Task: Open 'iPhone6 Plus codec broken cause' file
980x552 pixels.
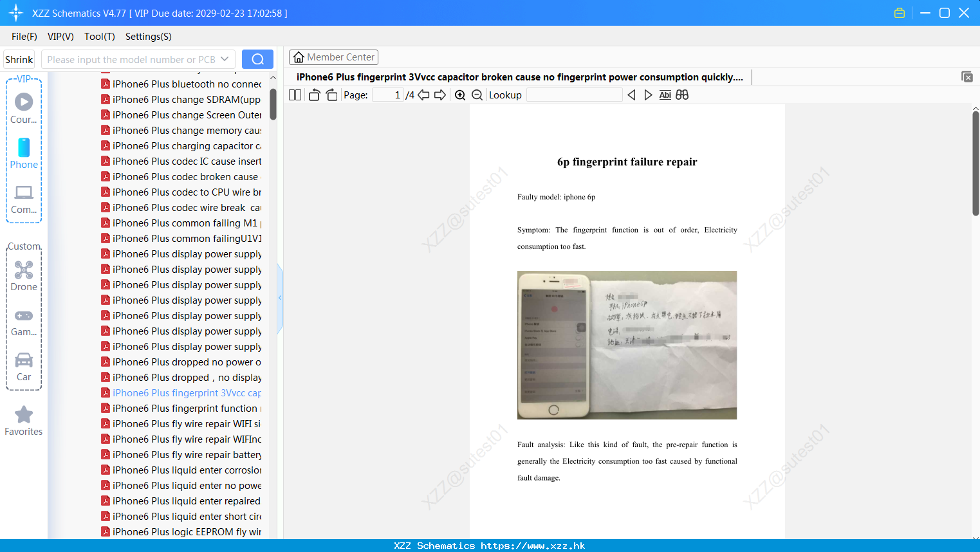Action: coord(181,177)
